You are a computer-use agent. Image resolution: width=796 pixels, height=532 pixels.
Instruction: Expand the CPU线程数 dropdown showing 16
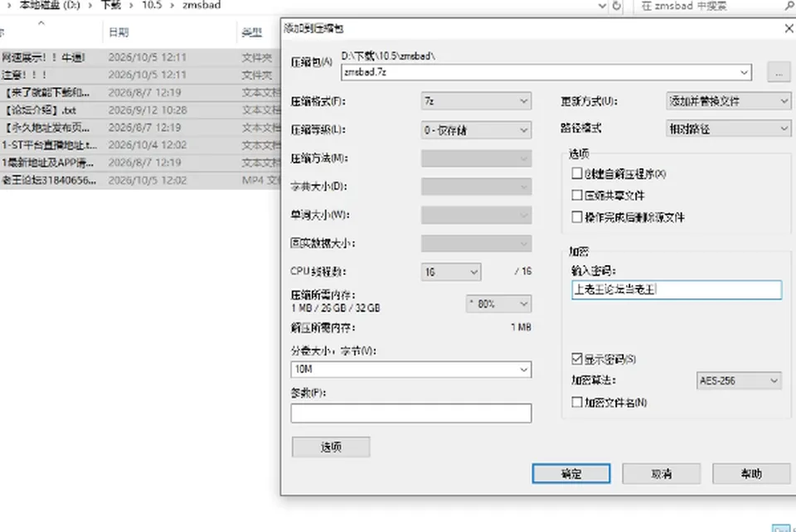(451, 272)
